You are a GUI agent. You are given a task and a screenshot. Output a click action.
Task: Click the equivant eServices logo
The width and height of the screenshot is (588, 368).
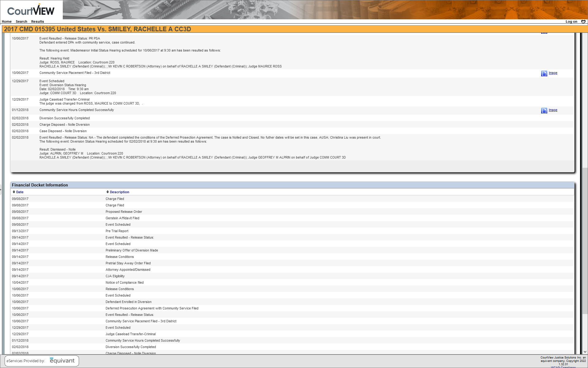(x=42, y=361)
